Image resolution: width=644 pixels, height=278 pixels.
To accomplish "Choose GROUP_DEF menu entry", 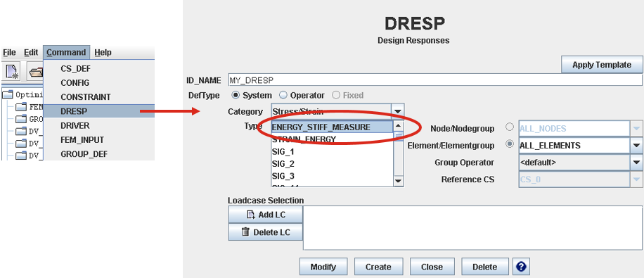I will click(99, 154).
